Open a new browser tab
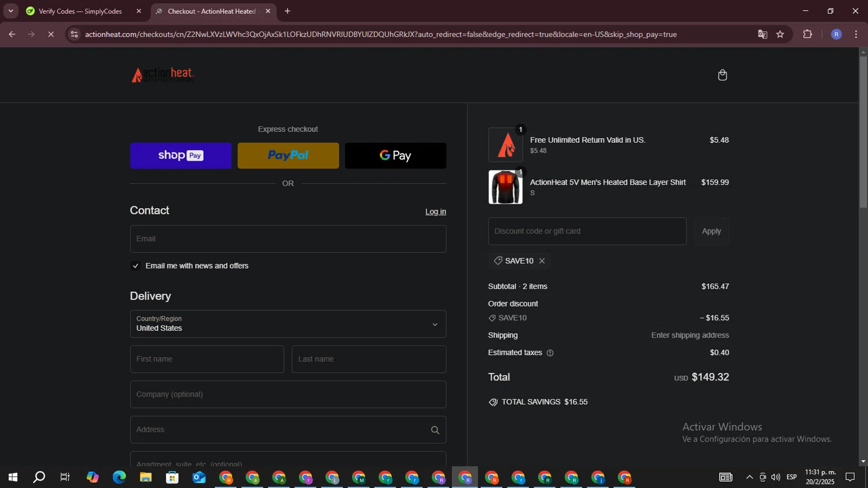Viewport: 868px width, 488px height. [x=288, y=11]
